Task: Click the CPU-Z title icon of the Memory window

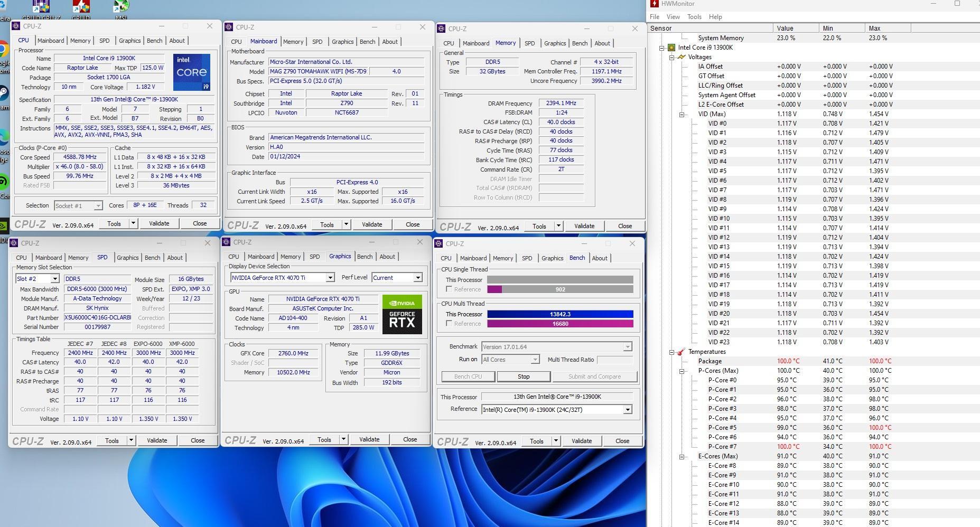Action: 441,29
